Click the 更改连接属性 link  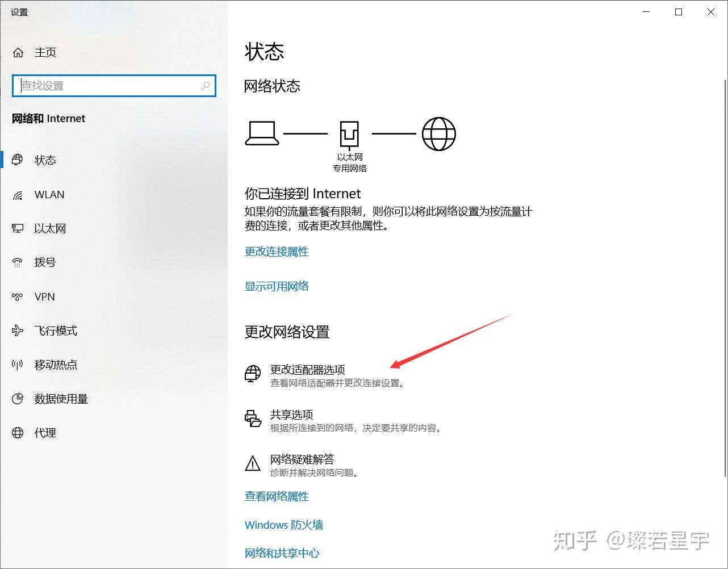pos(277,252)
